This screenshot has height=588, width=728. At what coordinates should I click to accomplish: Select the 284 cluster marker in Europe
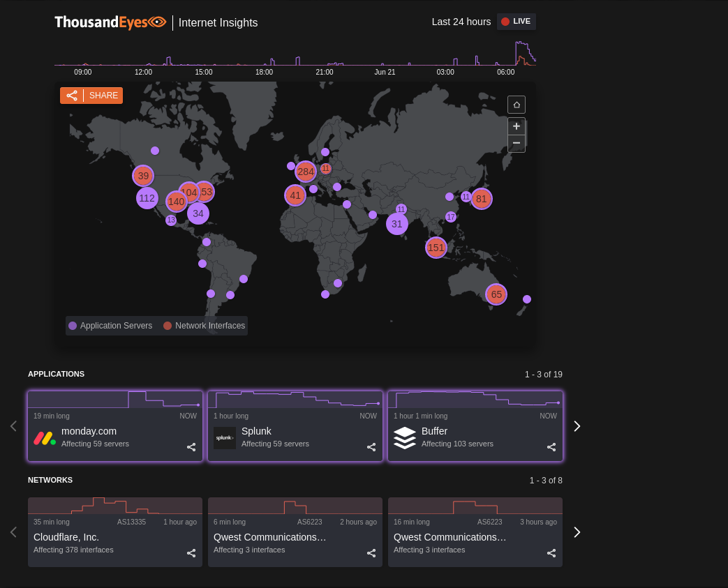pyautogui.click(x=306, y=172)
